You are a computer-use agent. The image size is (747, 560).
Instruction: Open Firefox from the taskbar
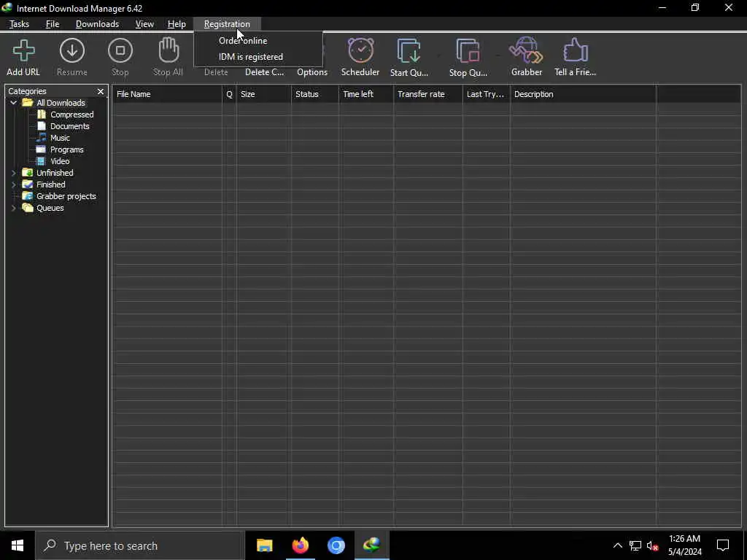300,545
